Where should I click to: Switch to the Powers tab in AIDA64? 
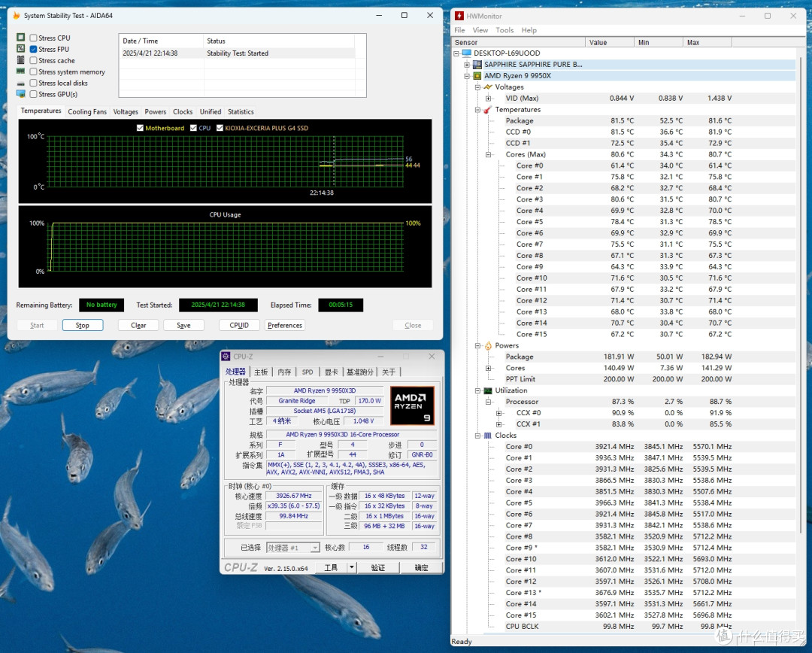pos(156,112)
